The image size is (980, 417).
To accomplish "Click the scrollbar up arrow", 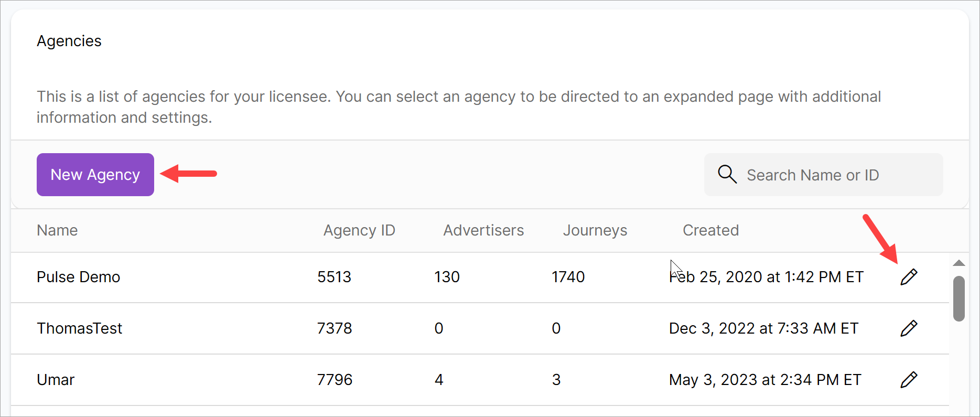I will pyautogui.click(x=959, y=263).
